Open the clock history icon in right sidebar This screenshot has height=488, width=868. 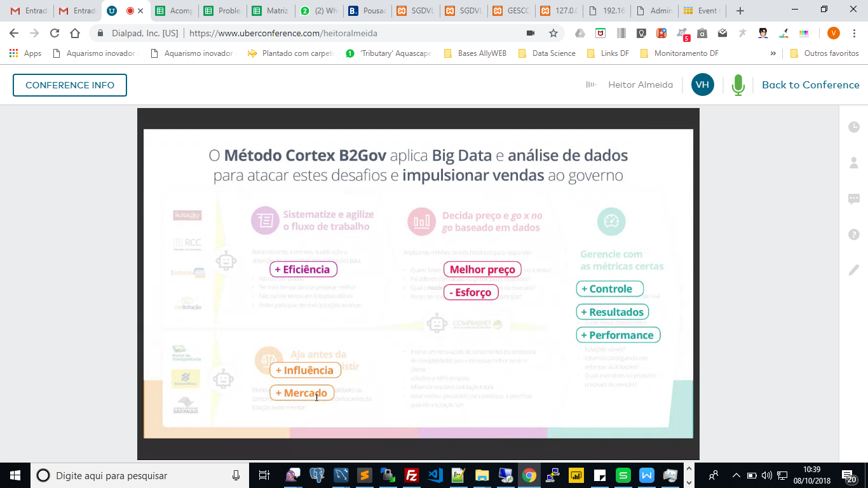pyautogui.click(x=854, y=127)
